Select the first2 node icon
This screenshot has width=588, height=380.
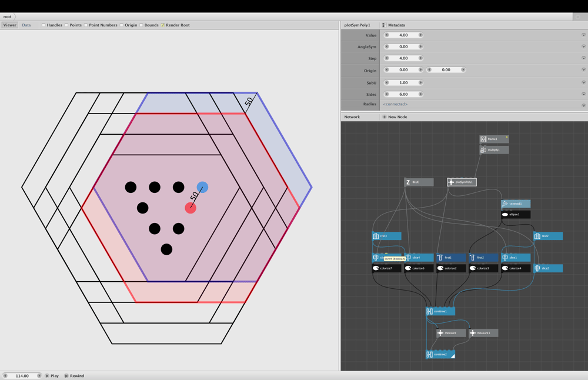click(473, 258)
